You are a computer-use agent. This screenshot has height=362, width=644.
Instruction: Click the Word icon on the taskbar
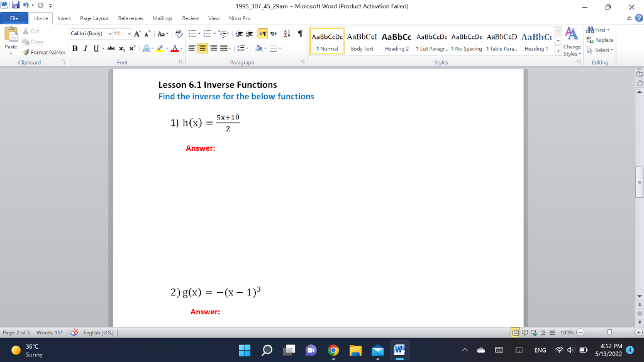point(399,350)
